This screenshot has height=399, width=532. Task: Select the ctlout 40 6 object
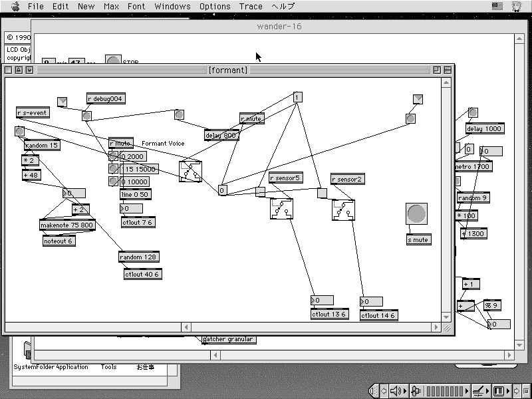(142, 274)
